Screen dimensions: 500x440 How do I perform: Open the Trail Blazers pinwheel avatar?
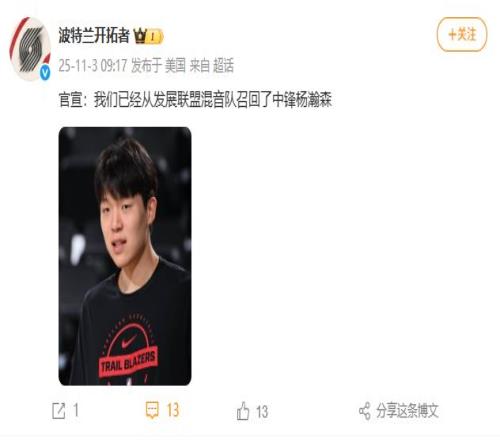coord(30,49)
